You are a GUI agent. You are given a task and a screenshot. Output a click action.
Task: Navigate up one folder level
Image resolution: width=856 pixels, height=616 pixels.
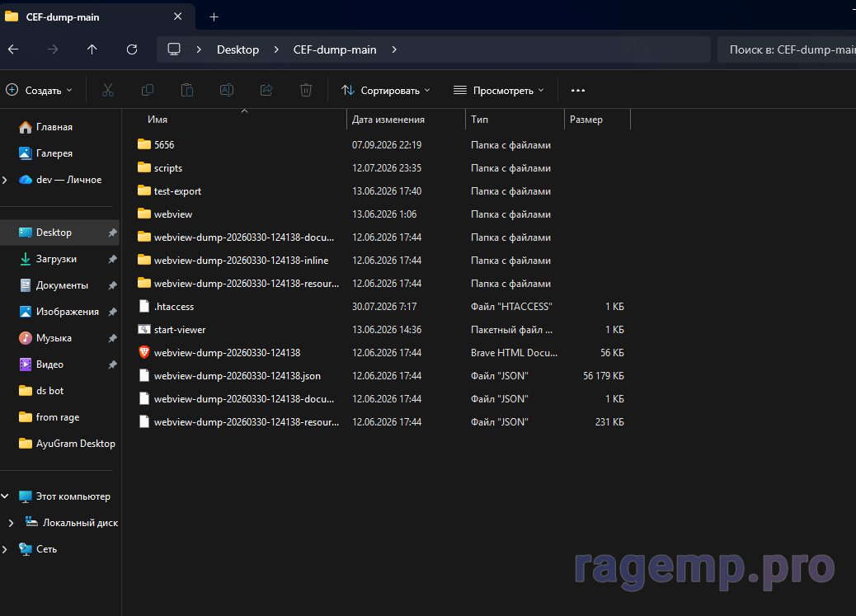(x=92, y=49)
